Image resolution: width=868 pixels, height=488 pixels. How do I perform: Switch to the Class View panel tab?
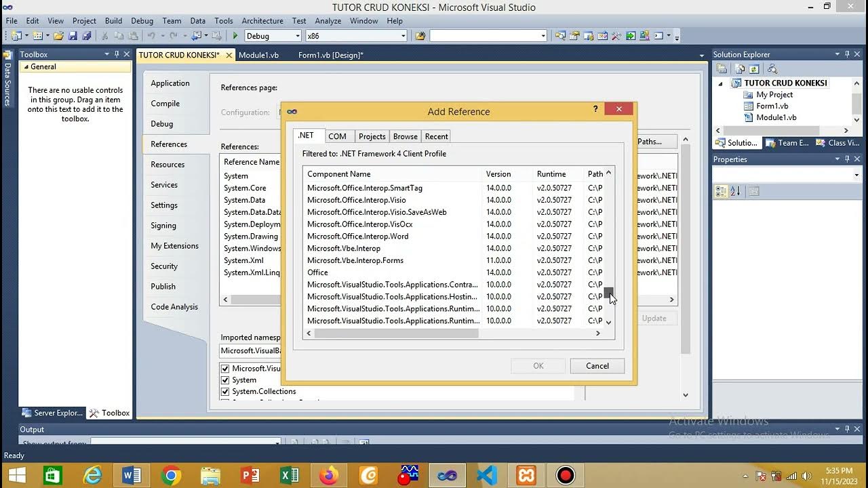[838, 143]
